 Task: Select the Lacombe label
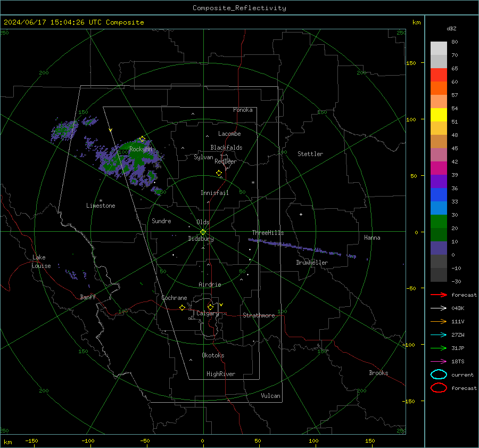point(229,134)
